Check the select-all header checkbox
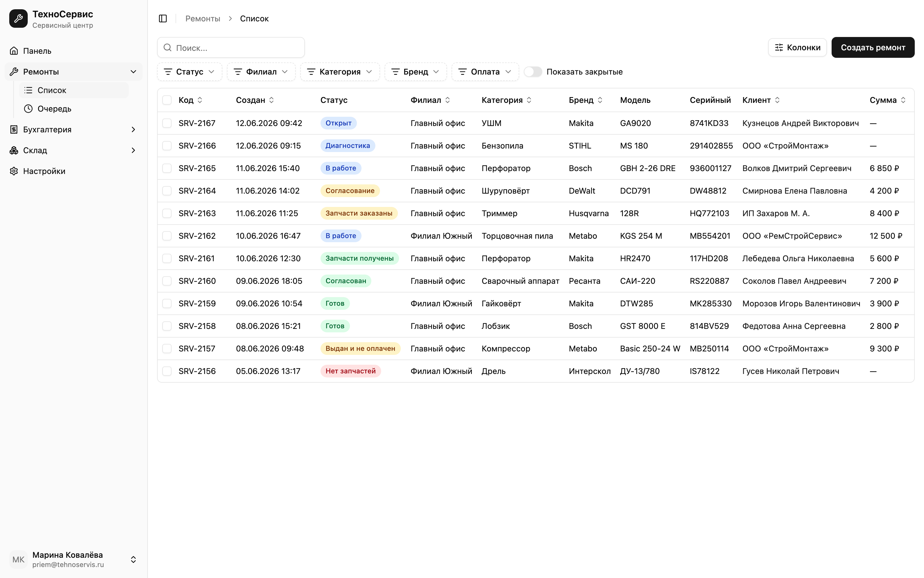The height and width of the screenshot is (578, 924). coord(167,100)
